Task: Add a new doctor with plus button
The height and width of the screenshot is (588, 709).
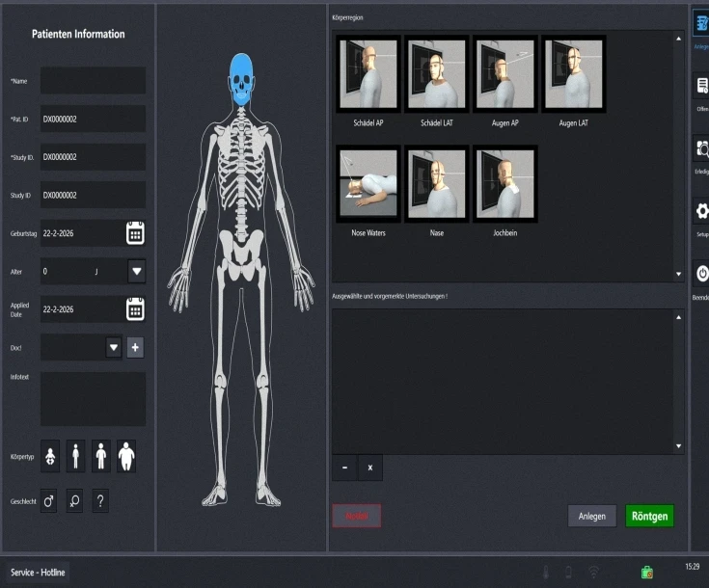Action: pyautogui.click(x=135, y=348)
